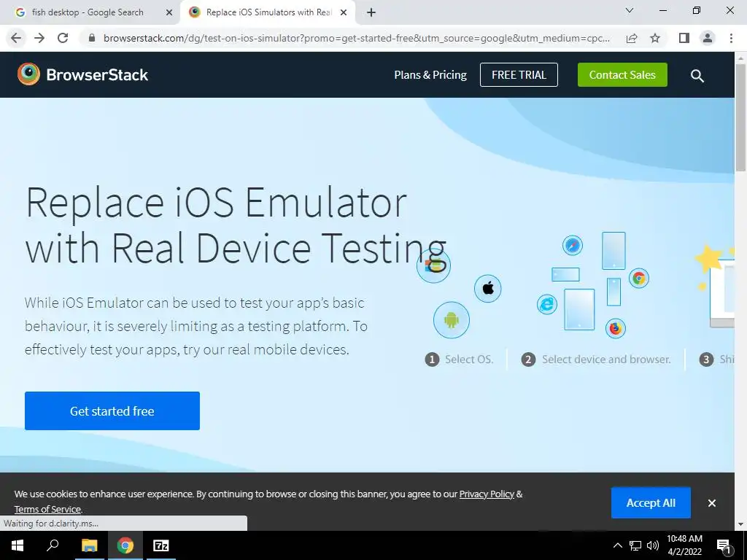
Task: Close the BrowserStack tab
Action: point(344,12)
